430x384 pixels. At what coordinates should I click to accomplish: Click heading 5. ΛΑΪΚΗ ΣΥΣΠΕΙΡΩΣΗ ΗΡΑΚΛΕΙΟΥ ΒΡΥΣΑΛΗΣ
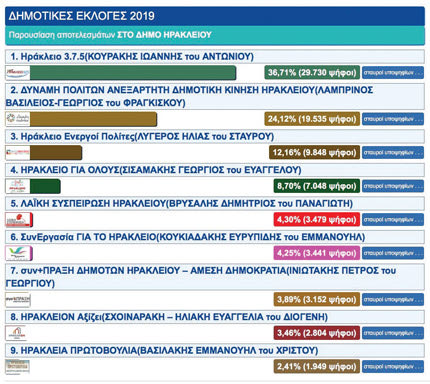point(215,204)
